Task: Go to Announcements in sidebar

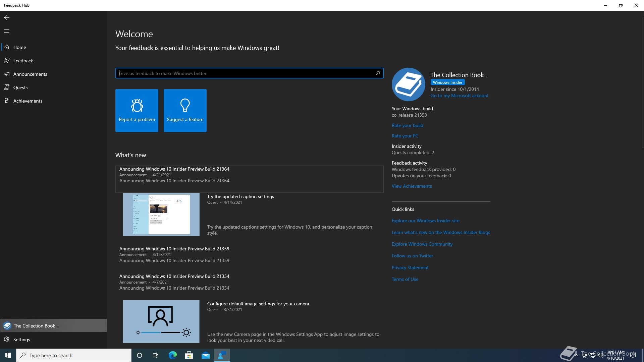Action: coord(54,74)
